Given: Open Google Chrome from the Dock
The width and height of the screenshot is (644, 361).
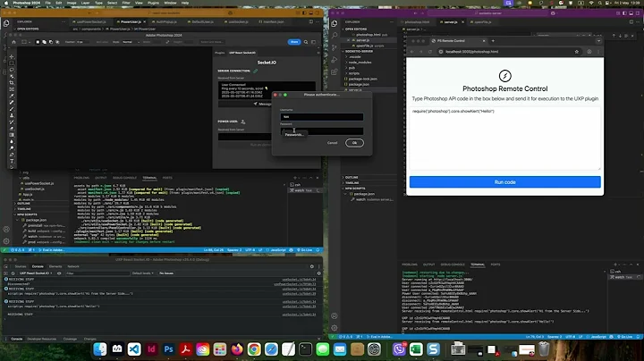Looking at the screenshot, I should click(x=254, y=349).
